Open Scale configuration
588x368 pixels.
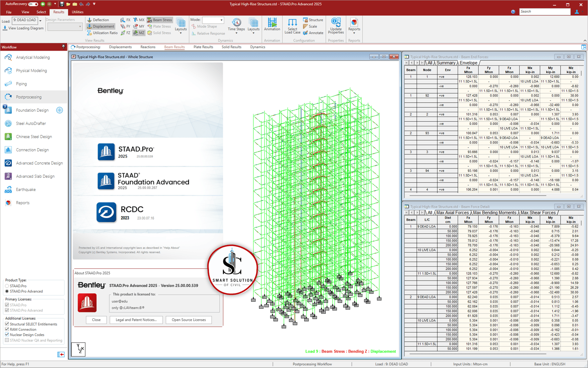[310, 26]
